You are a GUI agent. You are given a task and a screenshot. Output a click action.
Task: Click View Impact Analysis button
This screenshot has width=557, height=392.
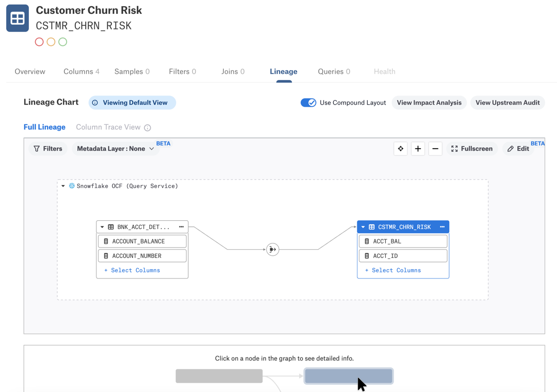pos(429,103)
